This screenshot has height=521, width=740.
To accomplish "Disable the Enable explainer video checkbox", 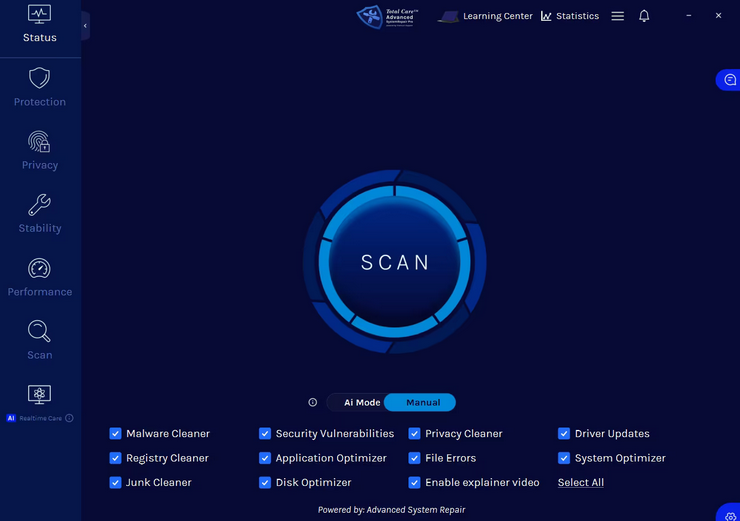I will pos(415,483).
